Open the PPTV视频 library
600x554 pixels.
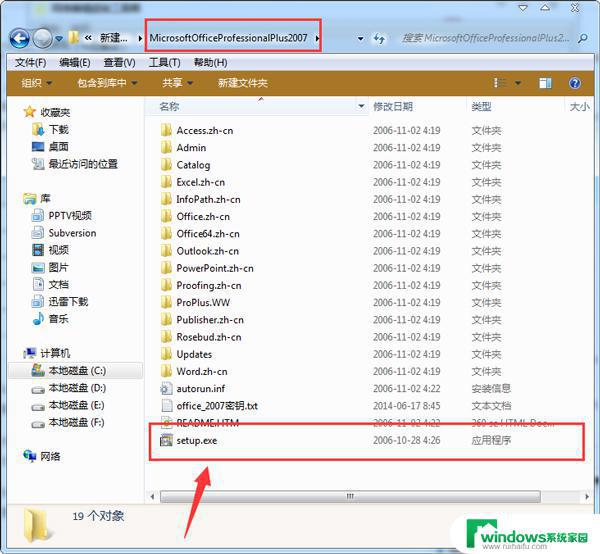coord(70,215)
